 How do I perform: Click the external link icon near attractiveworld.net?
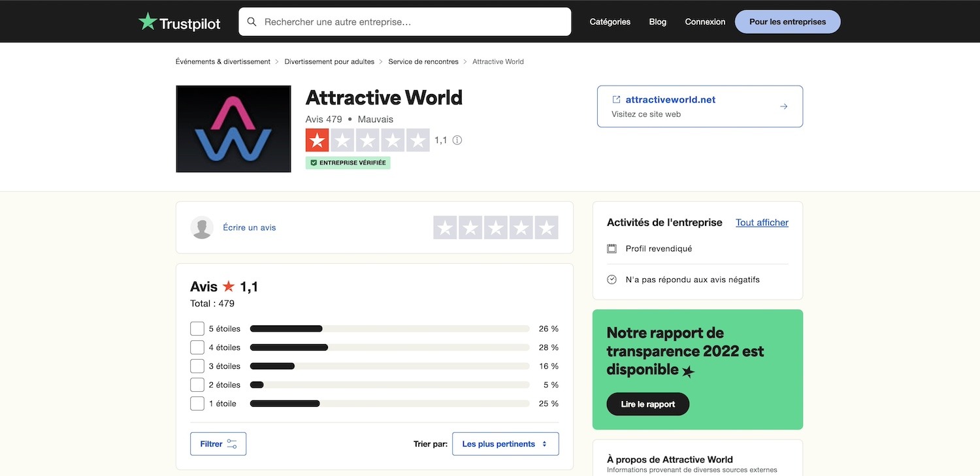[x=616, y=99]
